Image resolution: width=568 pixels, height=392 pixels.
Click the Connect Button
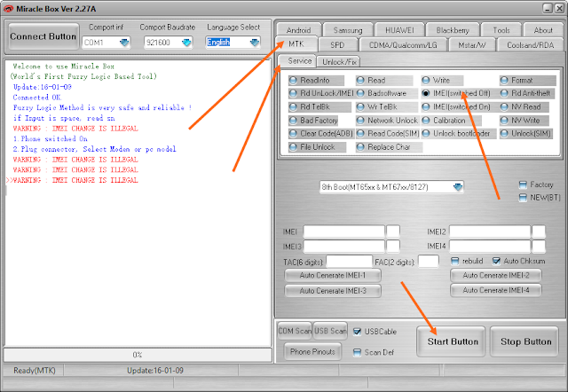tap(43, 36)
